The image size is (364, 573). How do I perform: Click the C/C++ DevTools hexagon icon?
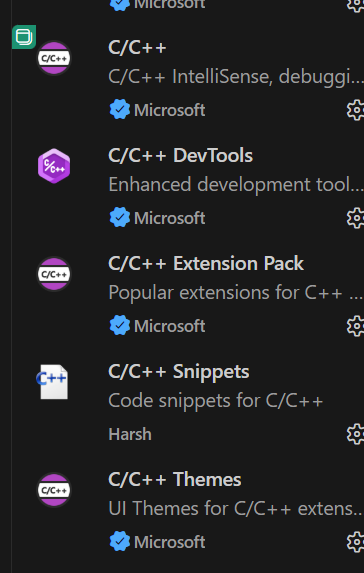point(54,166)
